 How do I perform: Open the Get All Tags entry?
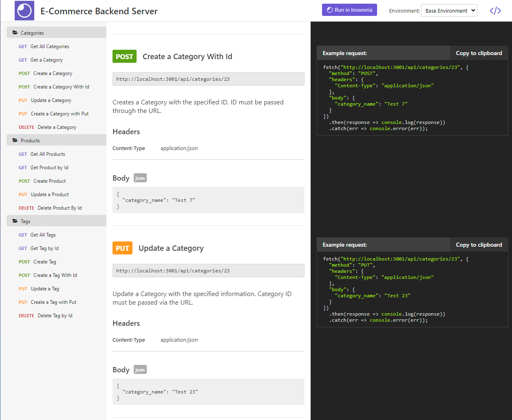37,235
